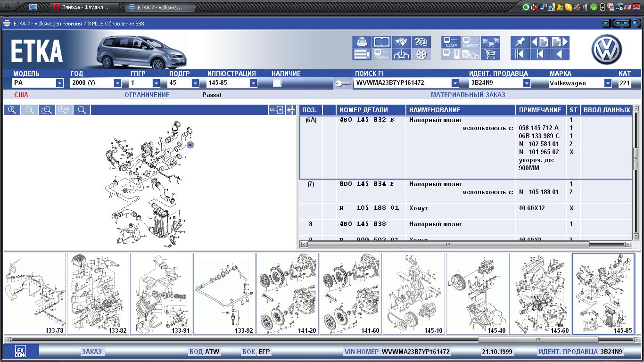
Task: Open the МАРКА dropdown showing Volkswagen
Action: tap(608, 83)
